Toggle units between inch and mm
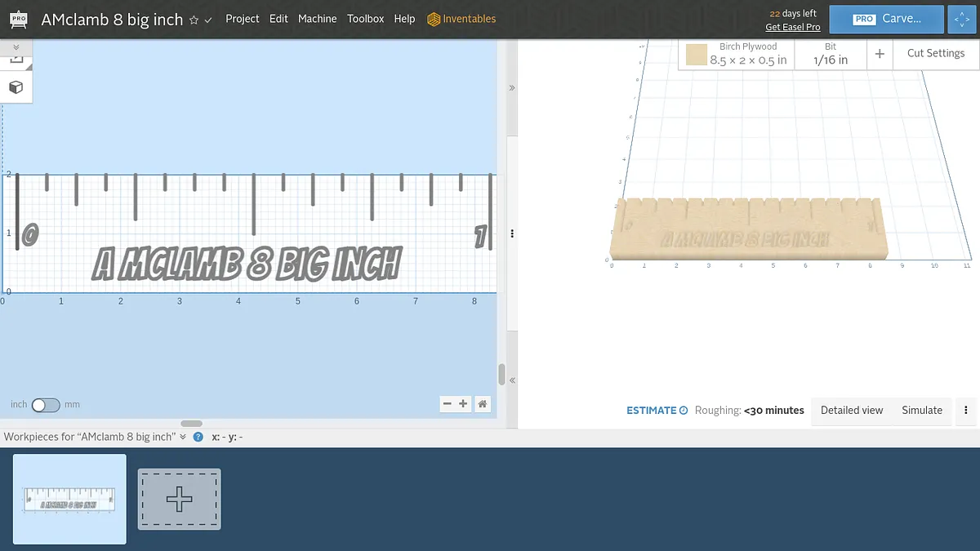Viewport: 980px width, 551px height. [x=46, y=404]
